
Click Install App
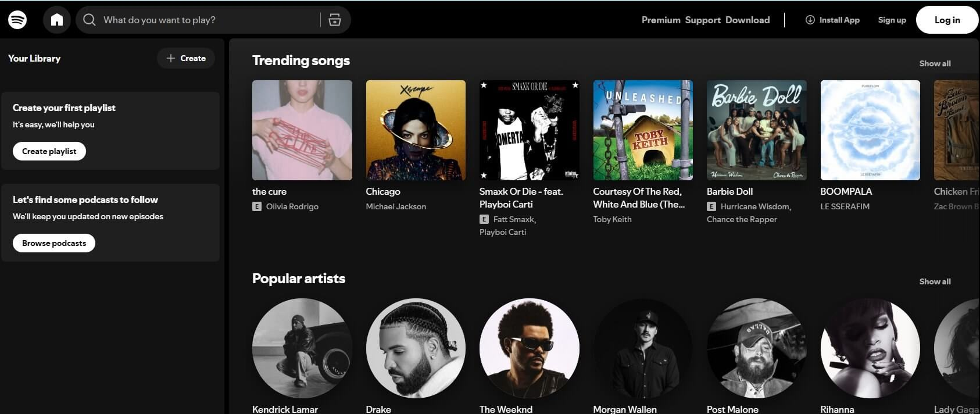[x=832, y=20]
